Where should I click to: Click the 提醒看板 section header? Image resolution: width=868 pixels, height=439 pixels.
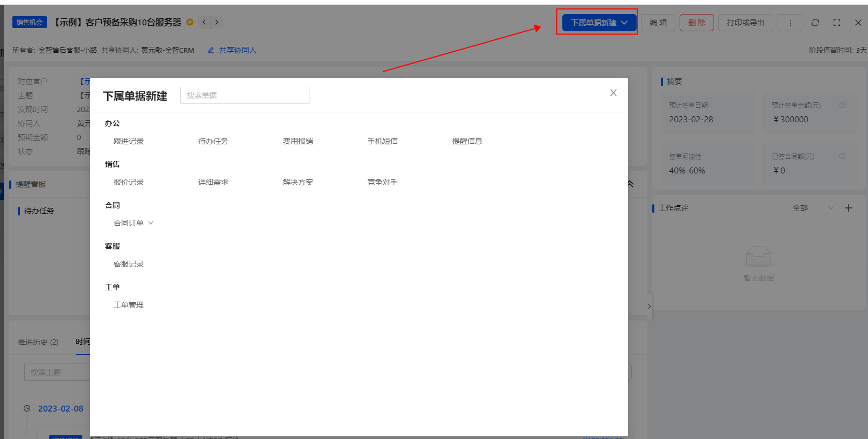[31, 184]
